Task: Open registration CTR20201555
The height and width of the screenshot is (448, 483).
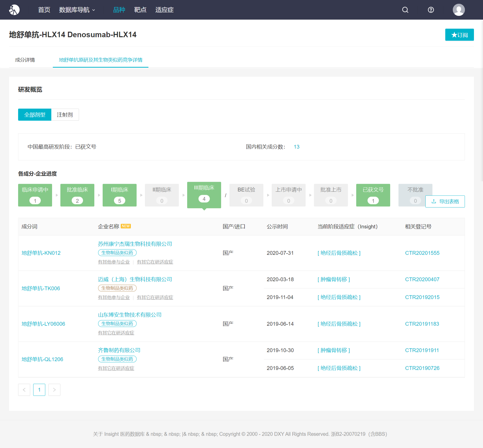Action: point(422,253)
